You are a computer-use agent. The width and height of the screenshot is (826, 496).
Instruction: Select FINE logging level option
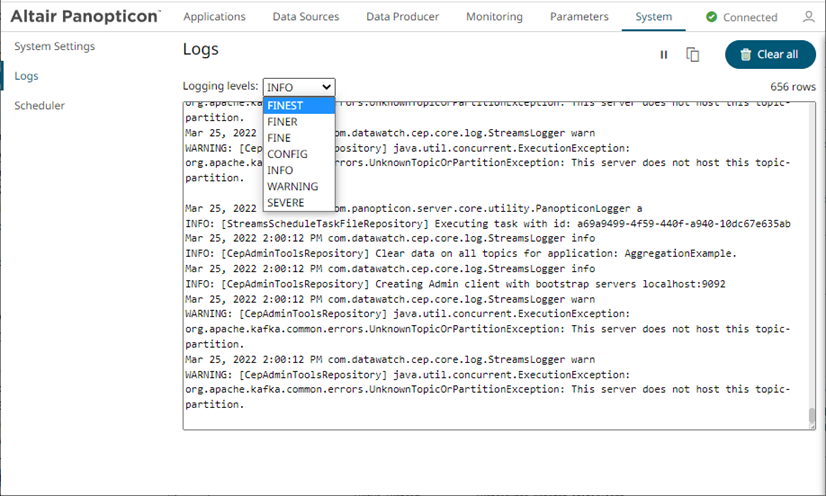pyautogui.click(x=279, y=138)
